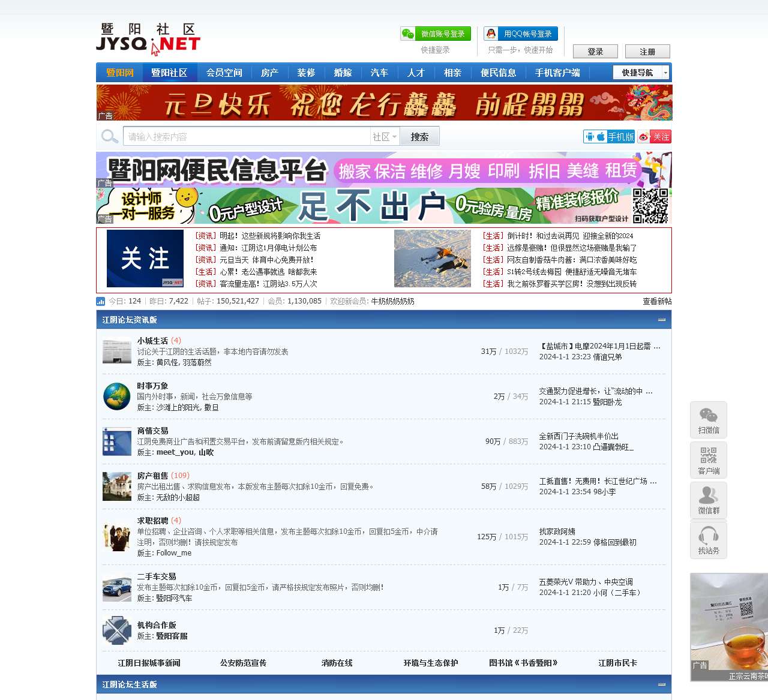
Task: Open latest post 全新西门子洗碗机半价出
Action: pyautogui.click(x=578, y=436)
